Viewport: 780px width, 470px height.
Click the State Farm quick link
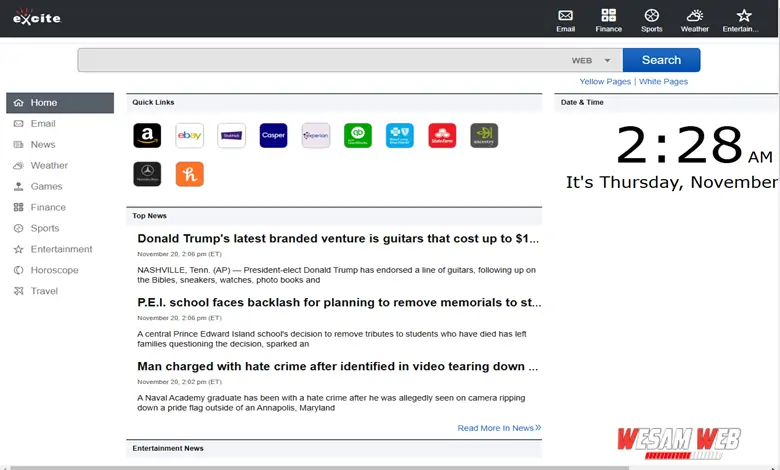click(x=442, y=135)
